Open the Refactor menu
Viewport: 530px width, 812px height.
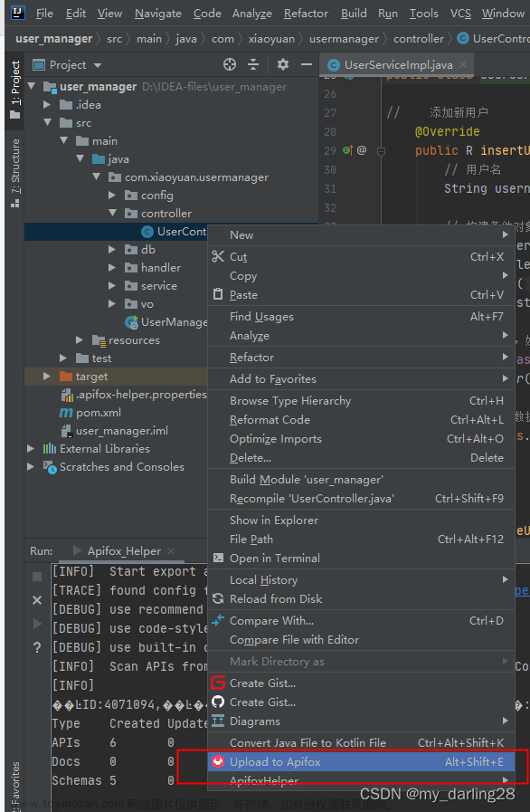tap(306, 14)
